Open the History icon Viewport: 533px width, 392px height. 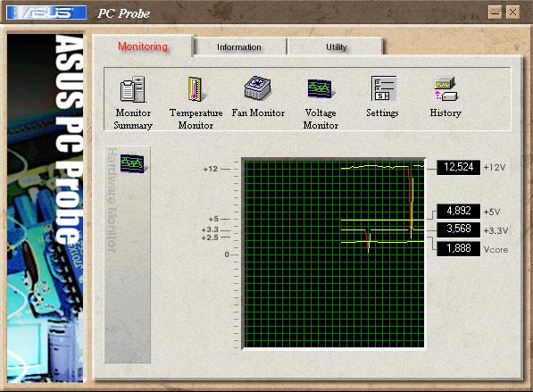point(446,88)
